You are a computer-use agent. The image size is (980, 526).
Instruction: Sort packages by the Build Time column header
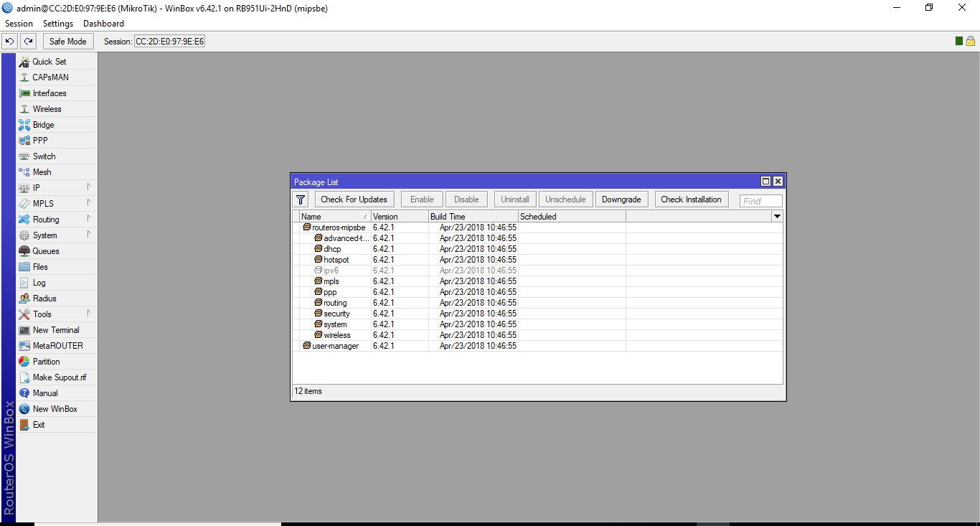coord(473,216)
